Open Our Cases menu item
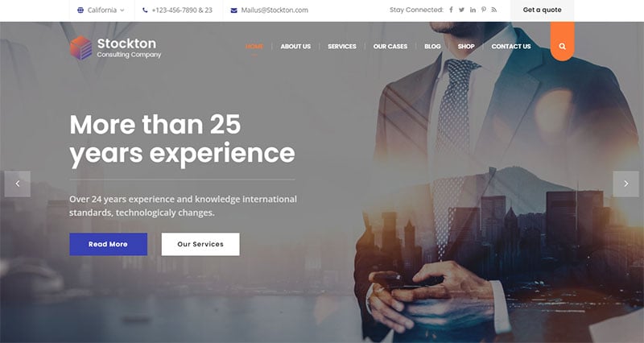This screenshot has height=343, width=644. click(x=390, y=47)
